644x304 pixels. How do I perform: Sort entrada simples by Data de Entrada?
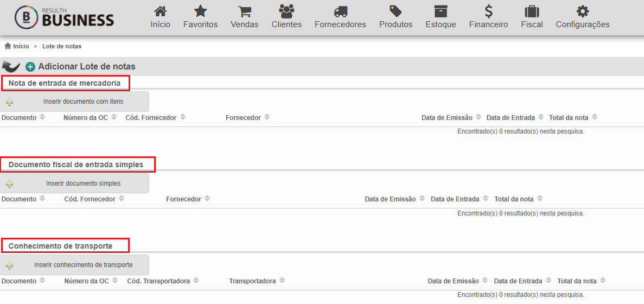click(x=459, y=199)
